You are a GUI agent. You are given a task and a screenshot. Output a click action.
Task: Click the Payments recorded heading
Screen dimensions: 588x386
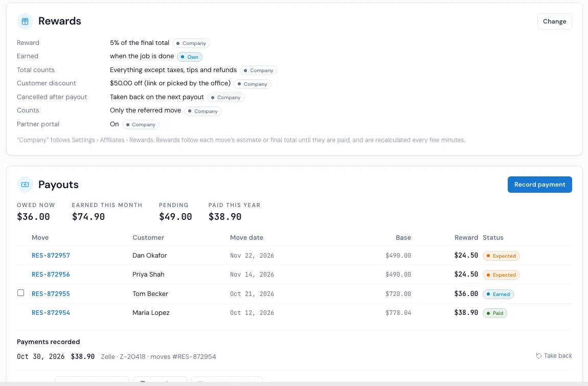click(x=49, y=342)
